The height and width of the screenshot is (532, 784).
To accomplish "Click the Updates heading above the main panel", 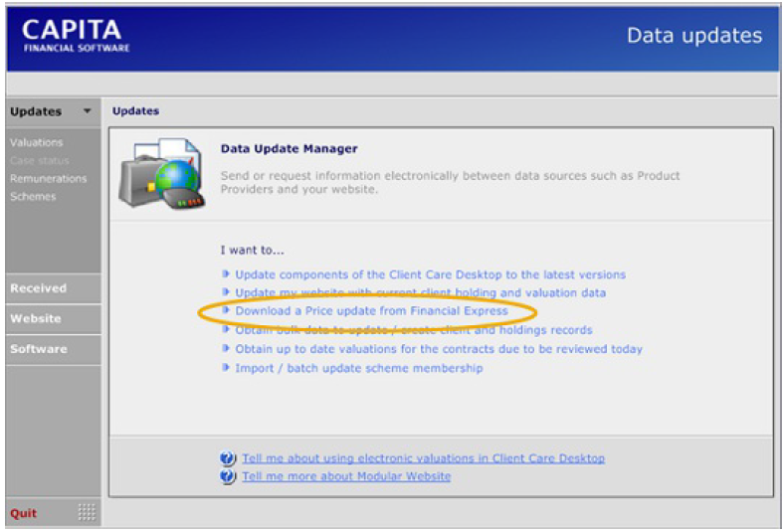I will coord(135,111).
